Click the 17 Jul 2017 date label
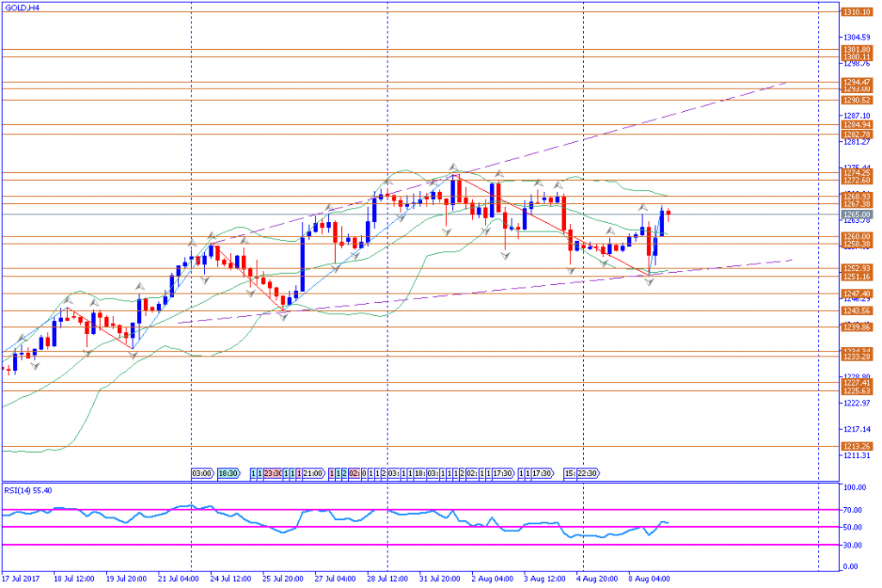This screenshot has height=588, width=882. tap(22, 579)
